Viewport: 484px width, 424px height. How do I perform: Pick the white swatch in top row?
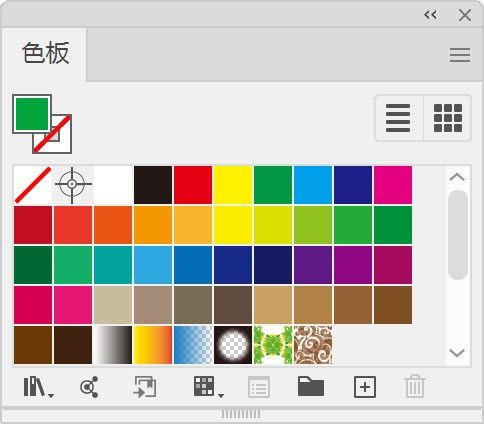[113, 185]
